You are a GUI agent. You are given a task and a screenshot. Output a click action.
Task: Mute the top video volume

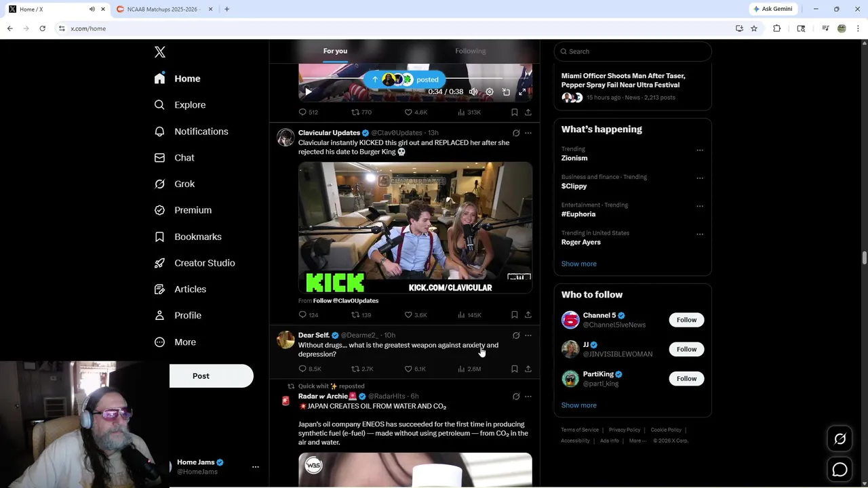(473, 91)
